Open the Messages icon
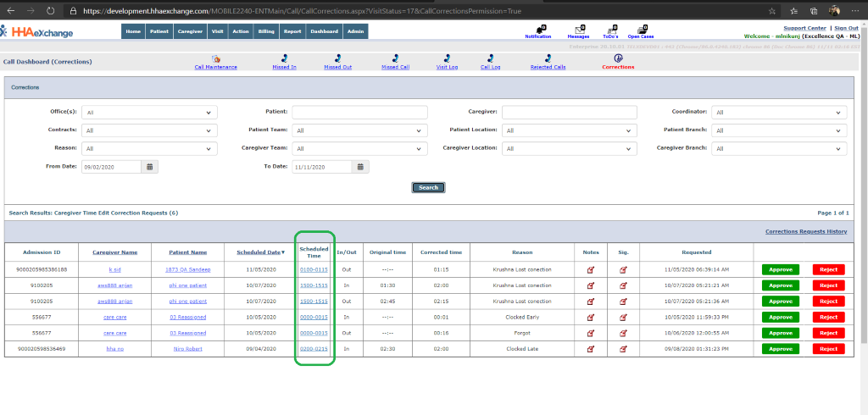 [578, 30]
